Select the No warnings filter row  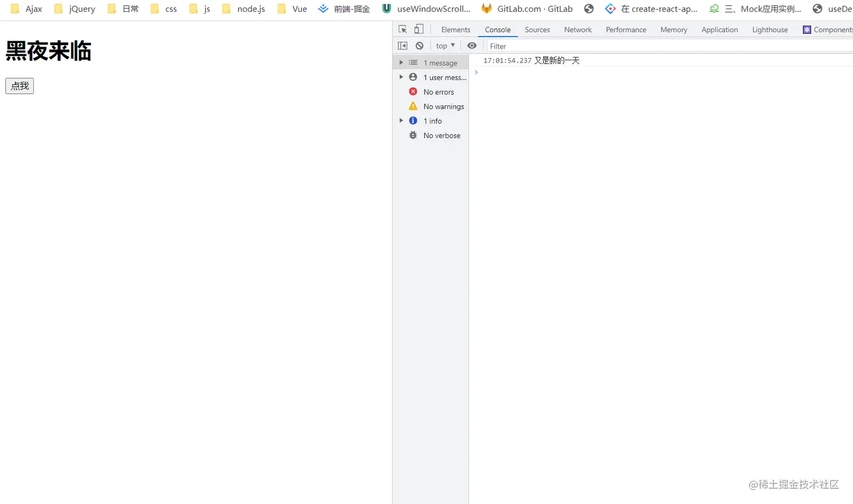tap(430, 107)
